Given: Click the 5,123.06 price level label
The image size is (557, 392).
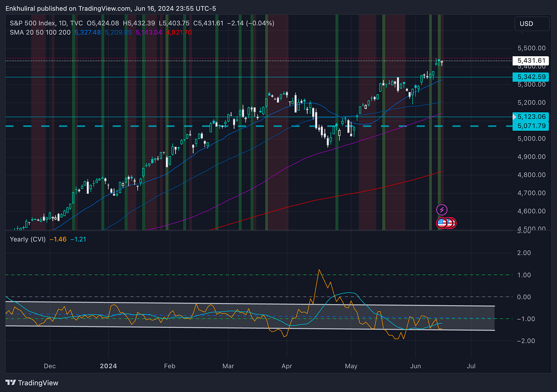Looking at the screenshot, I should point(531,117).
